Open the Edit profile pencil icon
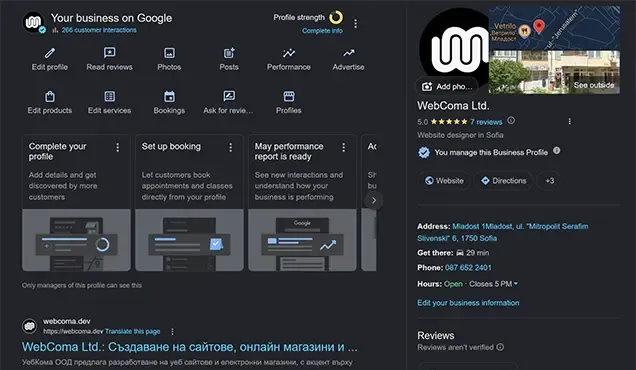Screen dimensions: 636x370 click(x=49, y=53)
